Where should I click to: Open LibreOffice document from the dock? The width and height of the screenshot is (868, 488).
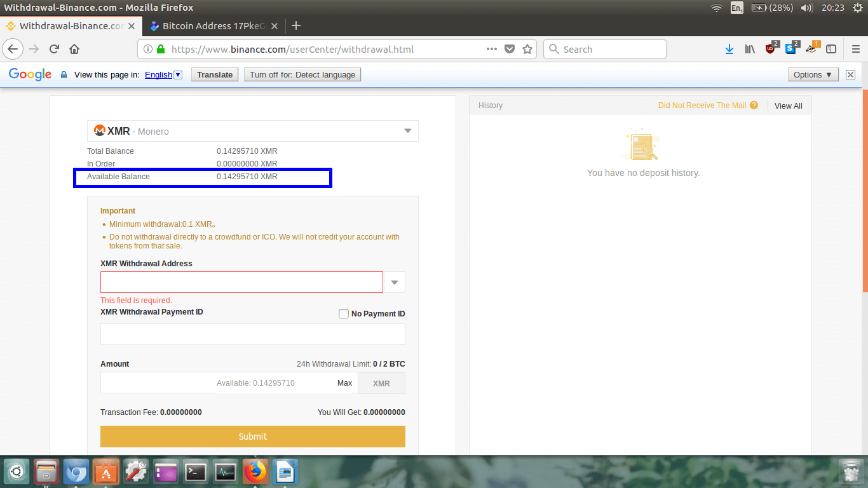(285, 472)
